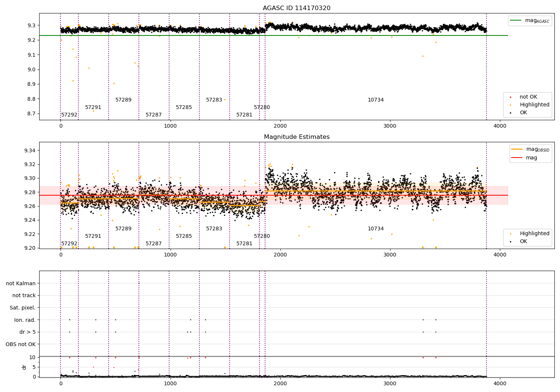The image size is (560, 392).
Task: Click the 'not Kalman' axis label
Action: [21, 283]
